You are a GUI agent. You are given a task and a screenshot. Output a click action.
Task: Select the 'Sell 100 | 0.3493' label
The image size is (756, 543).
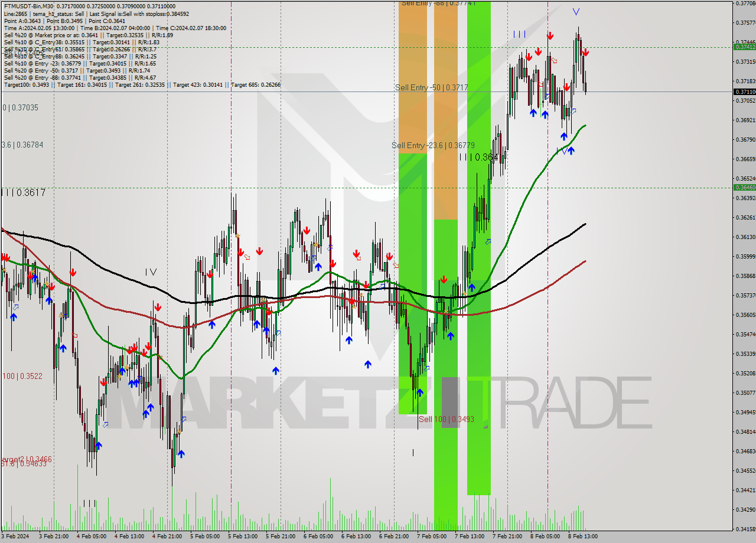(447, 419)
